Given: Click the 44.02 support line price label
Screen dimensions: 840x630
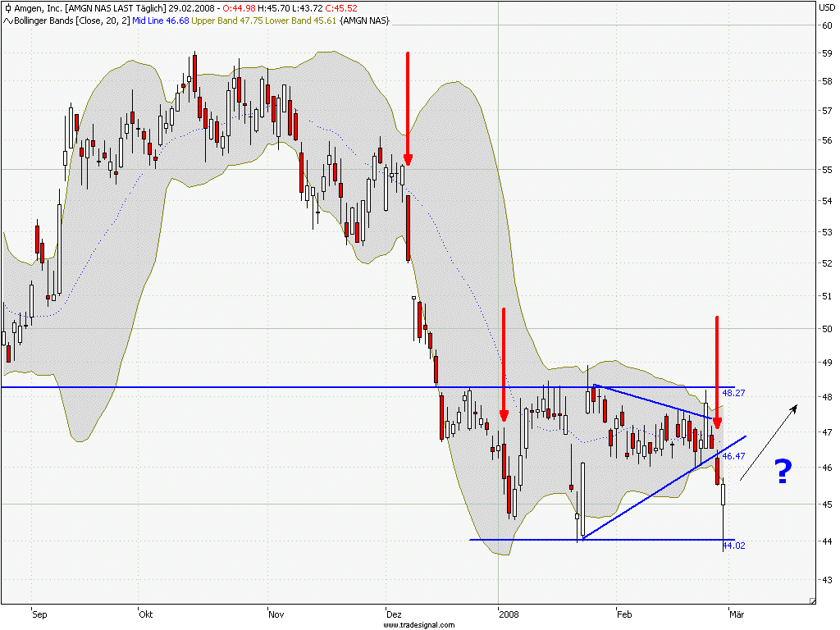Looking at the screenshot, I should coord(733,546).
